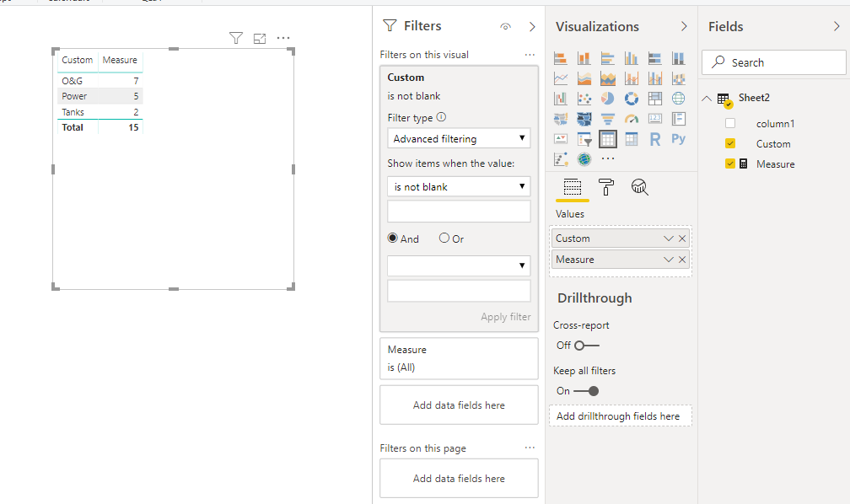Click the visual header filter funnel icon

click(x=236, y=38)
